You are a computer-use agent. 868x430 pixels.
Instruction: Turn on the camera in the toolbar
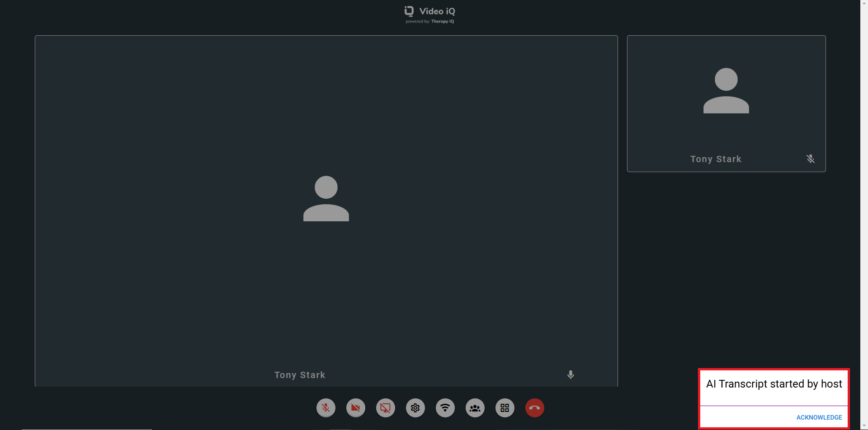[356, 408]
